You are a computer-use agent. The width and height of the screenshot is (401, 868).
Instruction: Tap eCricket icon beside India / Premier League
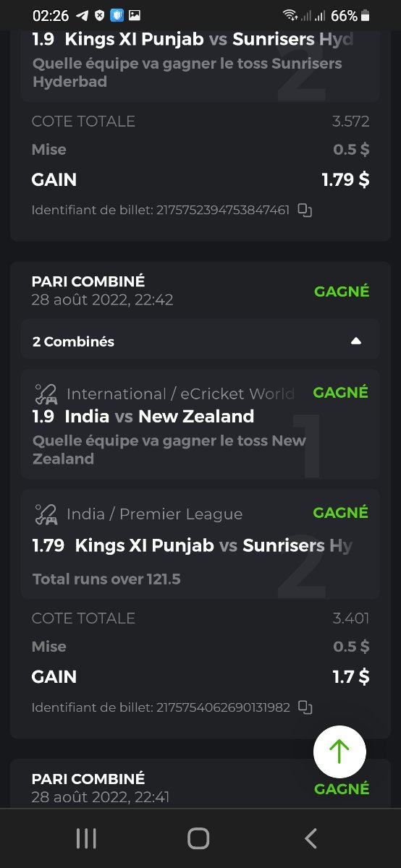click(46, 514)
